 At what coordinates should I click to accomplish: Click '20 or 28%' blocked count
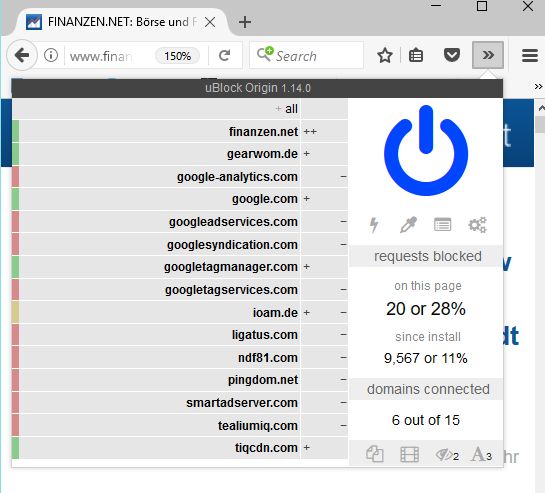click(x=426, y=309)
